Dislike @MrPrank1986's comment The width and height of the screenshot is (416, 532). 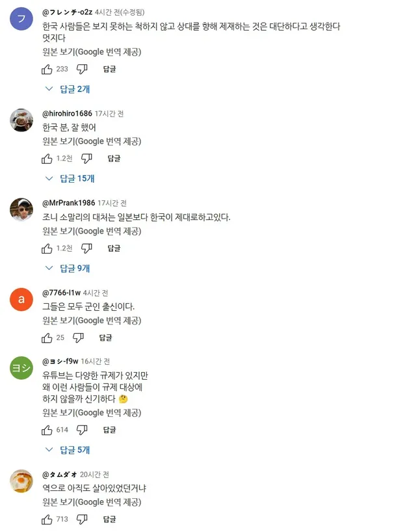tap(86, 248)
